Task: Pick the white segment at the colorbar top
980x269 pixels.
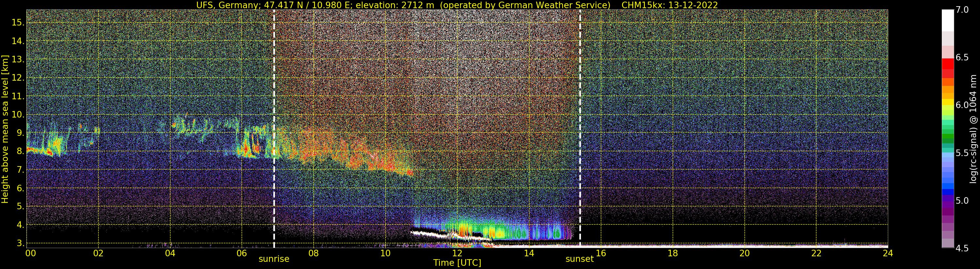Action: click(x=948, y=20)
